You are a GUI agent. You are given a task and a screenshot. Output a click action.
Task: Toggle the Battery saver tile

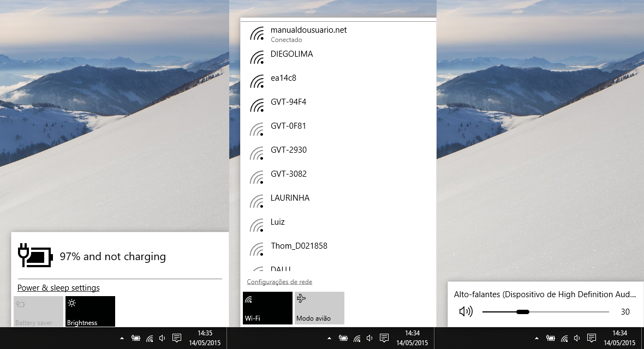pyautogui.click(x=38, y=311)
